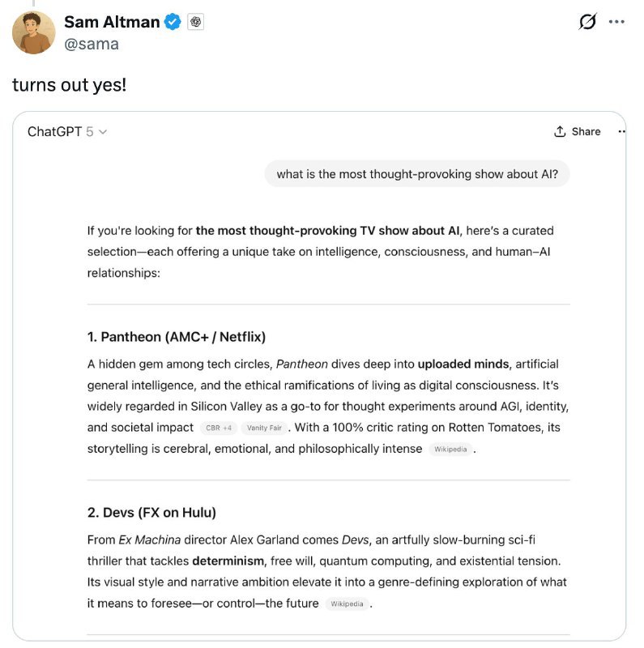644x648 pixels.
Task: Click the Sam Altman display name
Action: click(x=112, y=22)
